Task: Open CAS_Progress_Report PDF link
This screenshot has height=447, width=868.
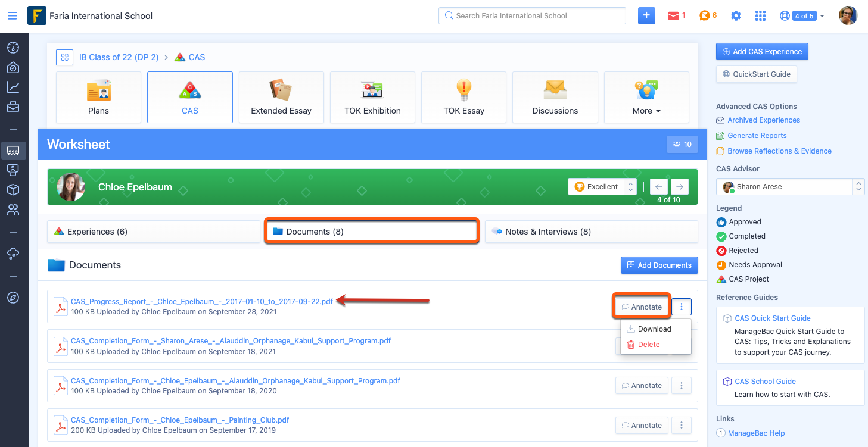Action: pyautogui.click(x=202, y=302)
